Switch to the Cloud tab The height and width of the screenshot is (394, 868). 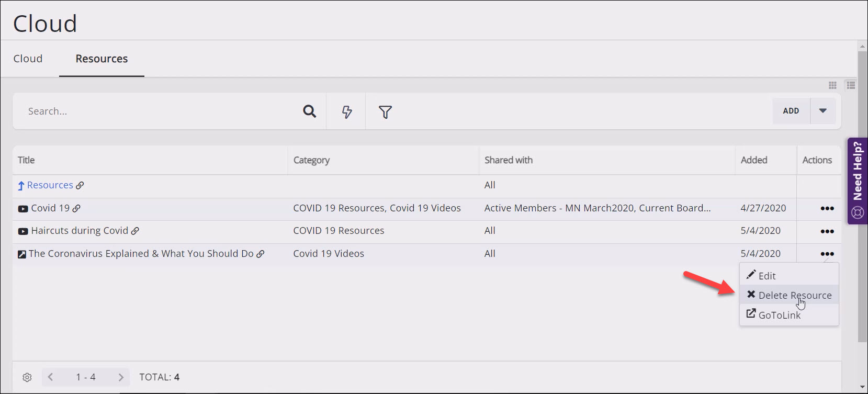click(28, 59)
